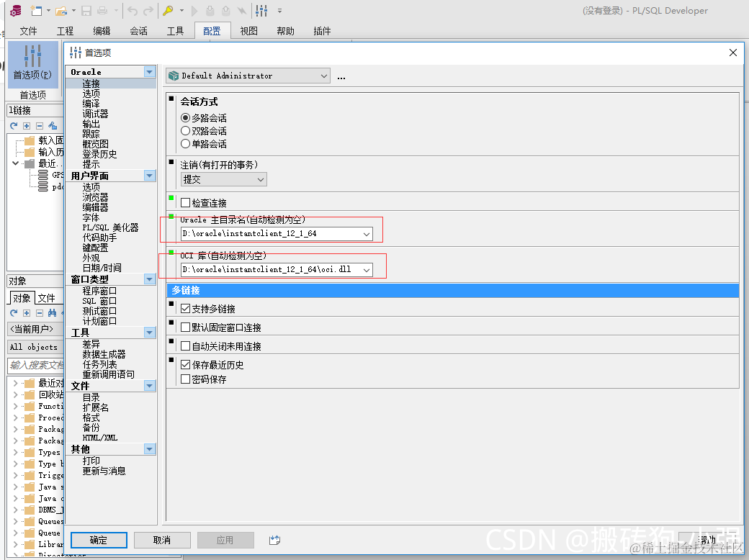
Task: Click the PL/SQL Developer database logo icon
Action: [x=16, y=10]
